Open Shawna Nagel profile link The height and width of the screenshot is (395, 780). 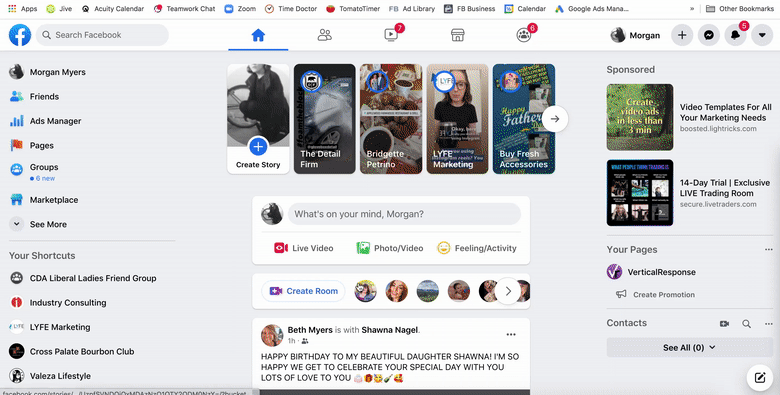pyautogui.click(x=390, y=330)
